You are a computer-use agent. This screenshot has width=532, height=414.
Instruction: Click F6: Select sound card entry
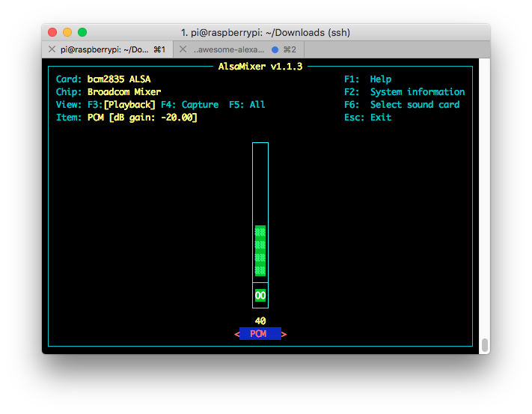coord(402,105)
